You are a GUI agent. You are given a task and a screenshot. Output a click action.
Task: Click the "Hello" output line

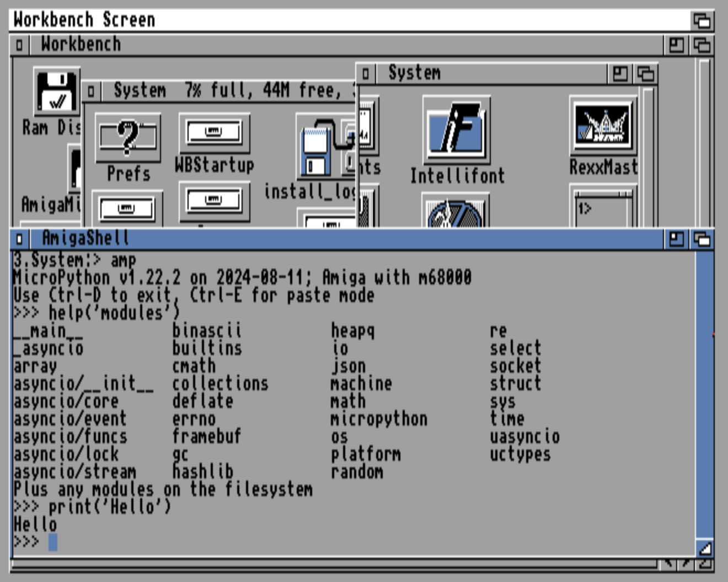coord(35,525)
